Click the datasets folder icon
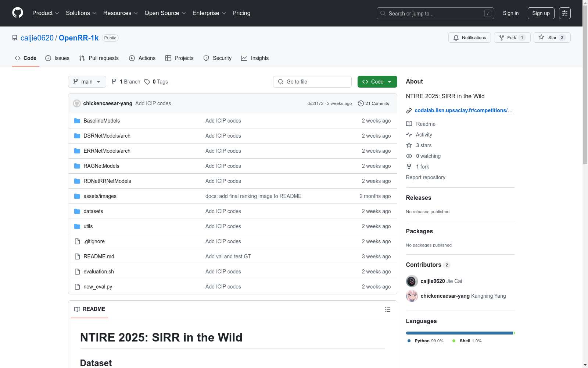588x368 pixels. (77, 211)
